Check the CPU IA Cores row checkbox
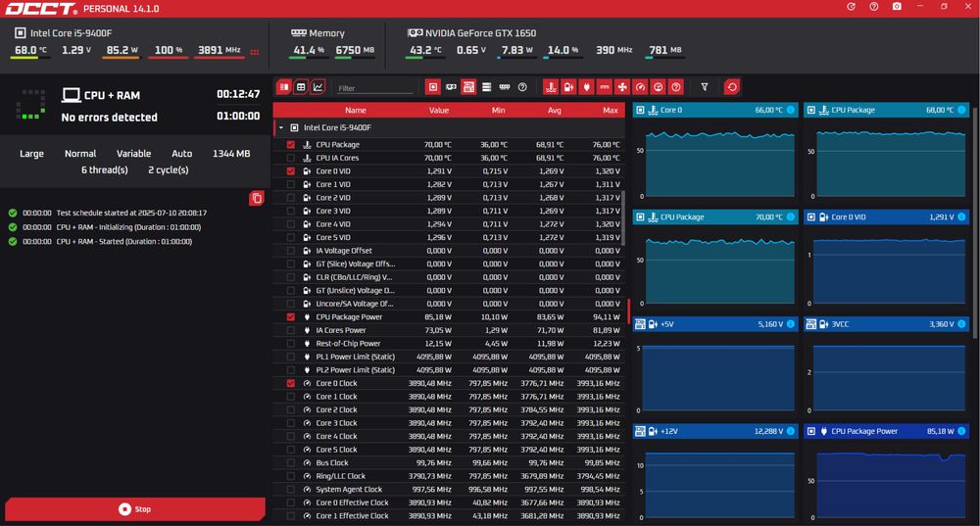The width and height of the screenshot is (980, 526). pos(291,158)
